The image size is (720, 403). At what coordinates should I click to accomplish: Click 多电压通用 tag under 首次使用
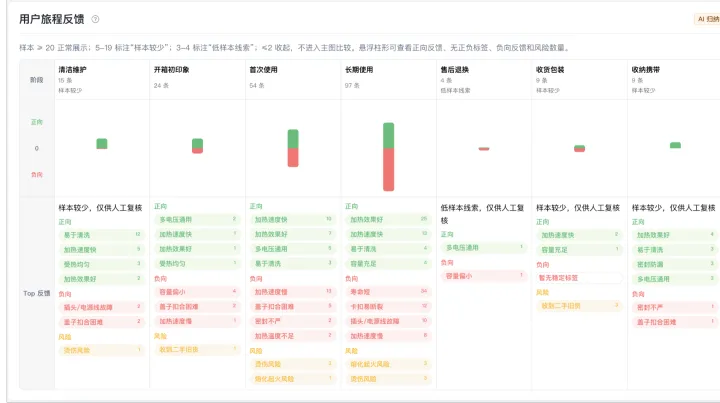point(293,249)
